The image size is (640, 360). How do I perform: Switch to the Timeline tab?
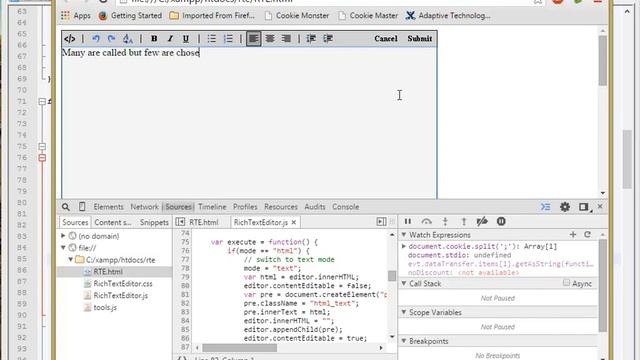[x=212, y=207]
